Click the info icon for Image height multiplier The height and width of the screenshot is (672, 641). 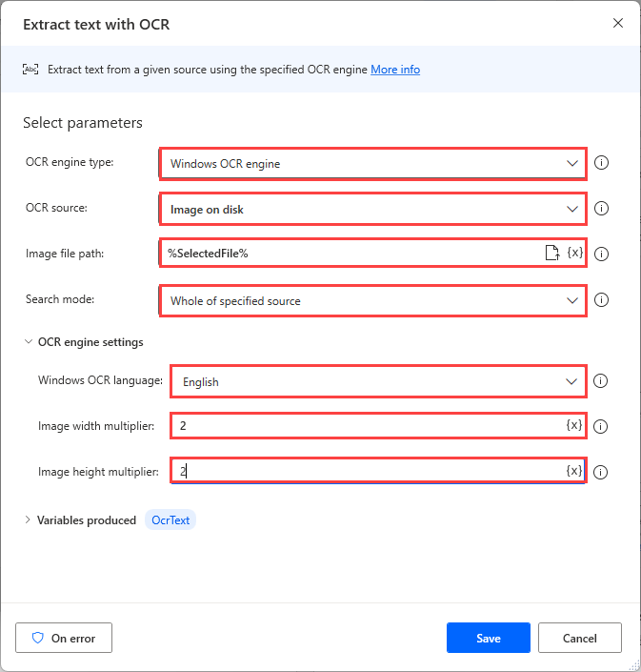pyautogui.click(x=601, y=471)
